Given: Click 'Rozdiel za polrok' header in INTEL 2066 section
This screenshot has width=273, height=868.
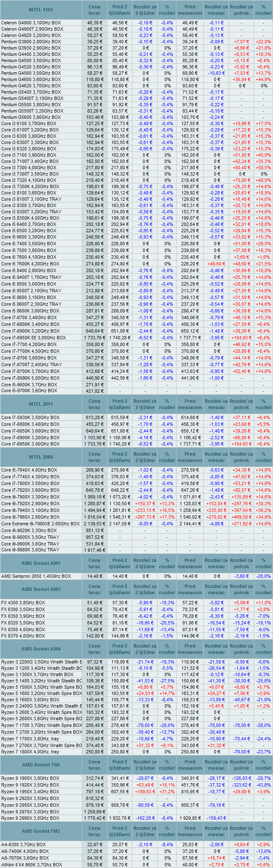Looking at the screenshot, I should (242, 457).
